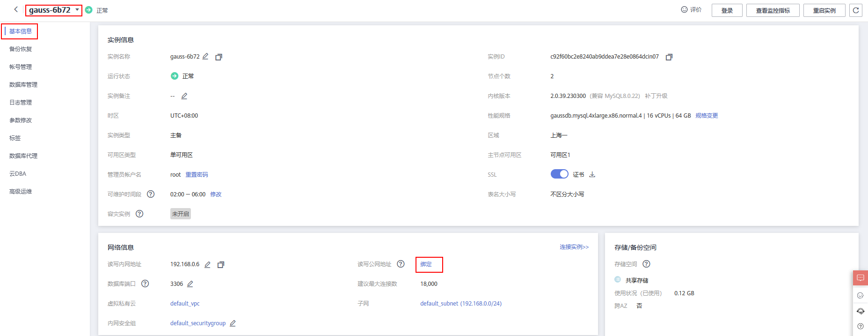The image size is (868, 336).
Task: Edit the 内网安全组 security group
Action: (233, 323)
